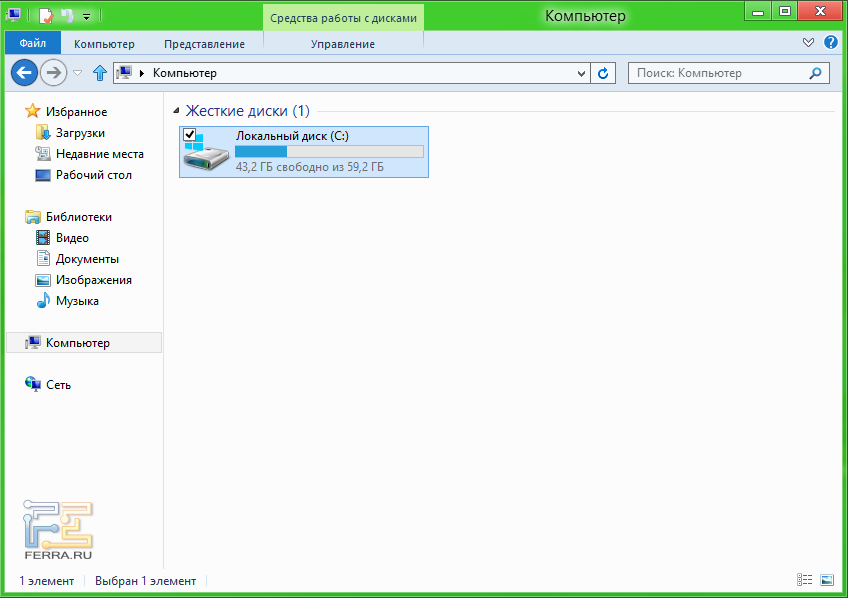
Task: Click the Библиотеки icon
Action: click(x=32, y=217)
